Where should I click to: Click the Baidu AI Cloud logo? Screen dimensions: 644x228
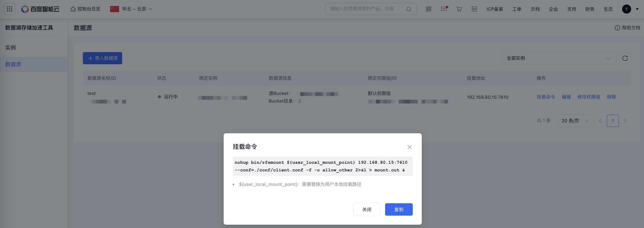point(40,9)
